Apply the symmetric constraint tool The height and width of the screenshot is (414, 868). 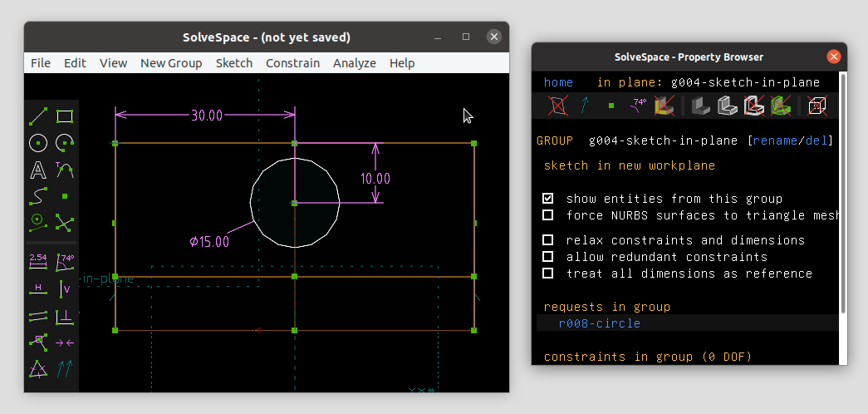tap(65, 343)
